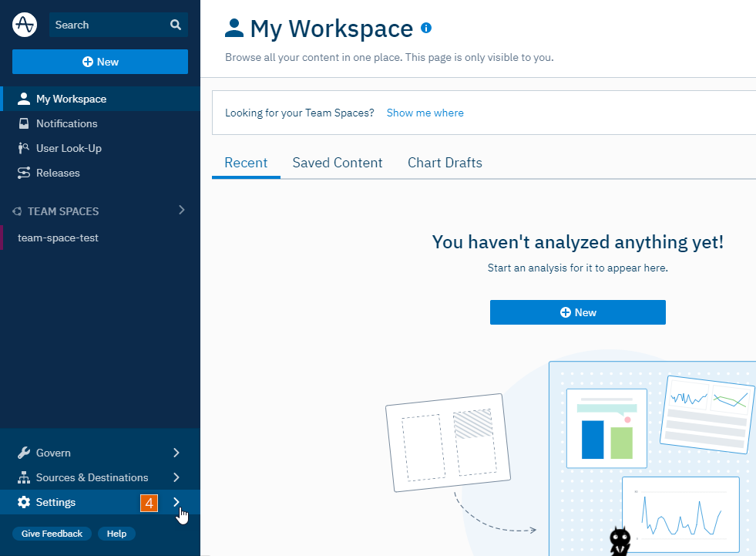The width and height of the screenshot is (756, 556).
Task: Click the Releases icon
Action: pyautogui.click(x=24, y=173)
